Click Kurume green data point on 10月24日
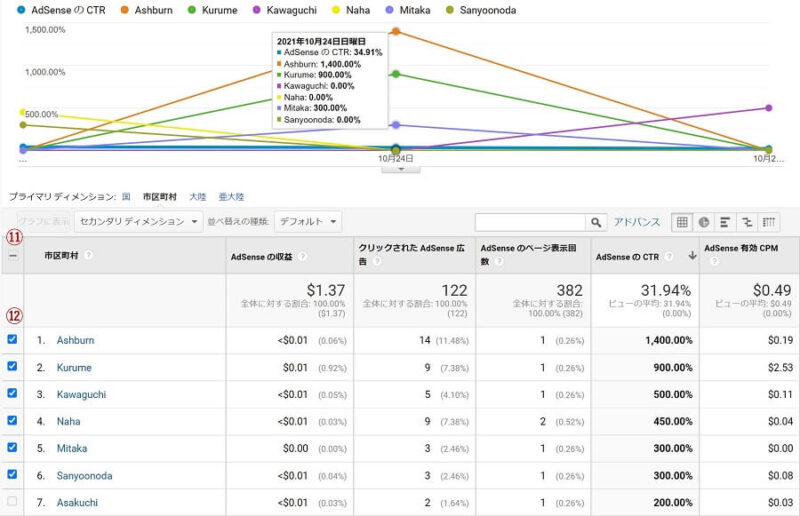The width and height of the screenshot is (800, 516). 396,74
